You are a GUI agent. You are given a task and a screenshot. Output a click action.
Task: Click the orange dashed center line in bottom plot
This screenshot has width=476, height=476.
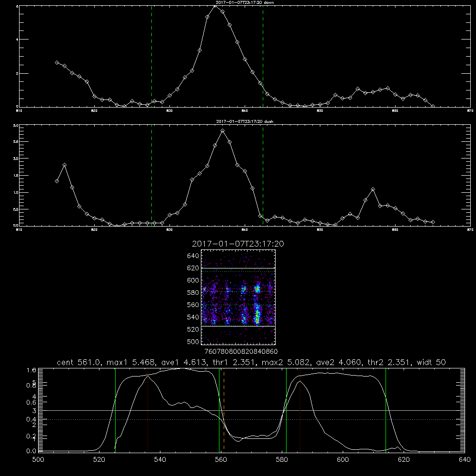[x=224, y=410]
